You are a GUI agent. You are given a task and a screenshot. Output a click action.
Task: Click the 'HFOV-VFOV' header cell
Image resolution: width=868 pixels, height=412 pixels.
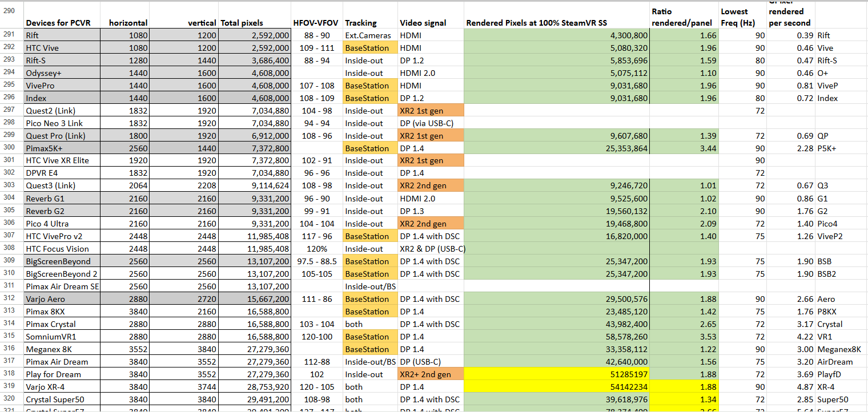[x=315, y=23]
